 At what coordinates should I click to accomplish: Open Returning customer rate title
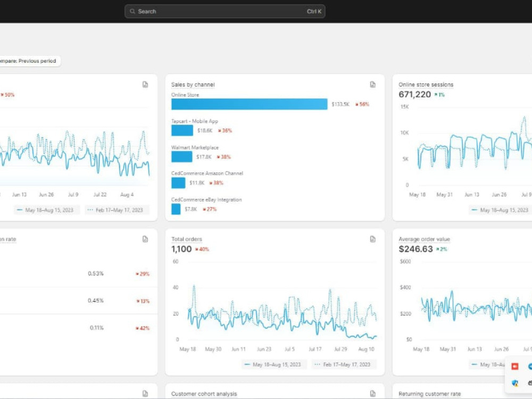pos(429,394)
